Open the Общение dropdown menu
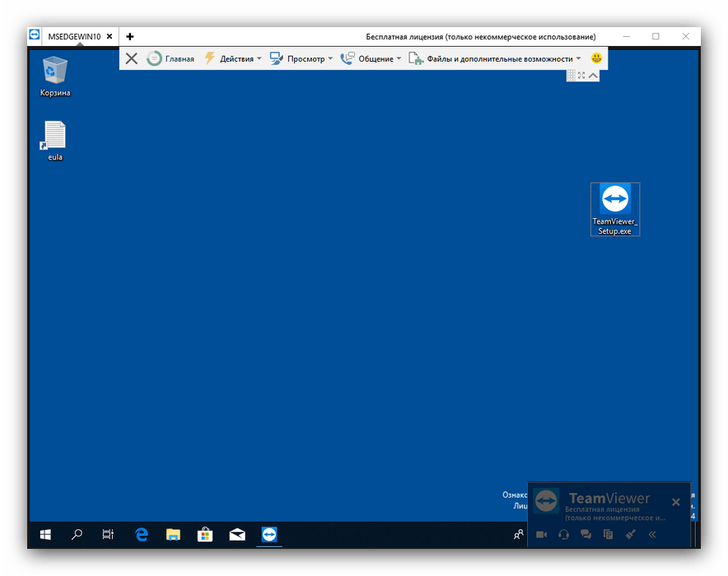728x576 pixels. 371,59
